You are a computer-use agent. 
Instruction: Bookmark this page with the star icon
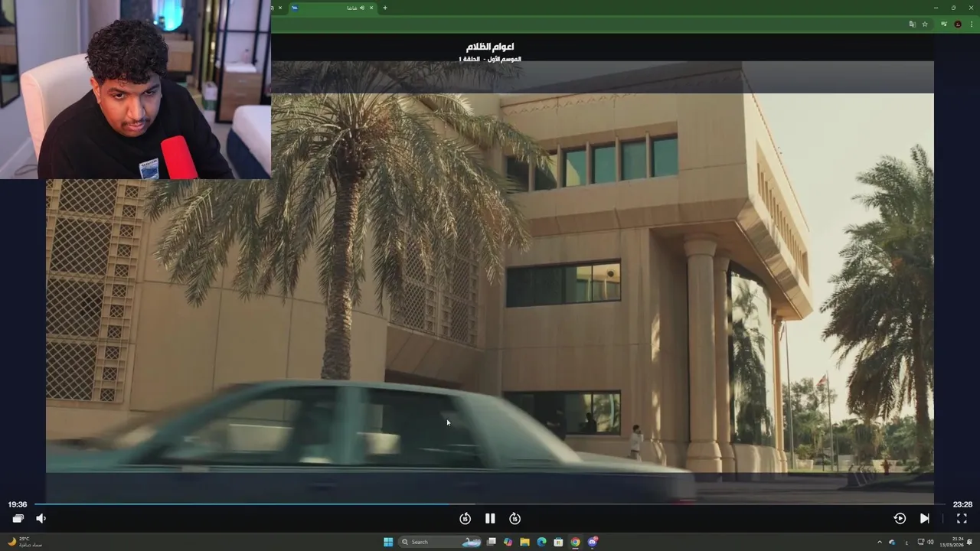point(925,24)
